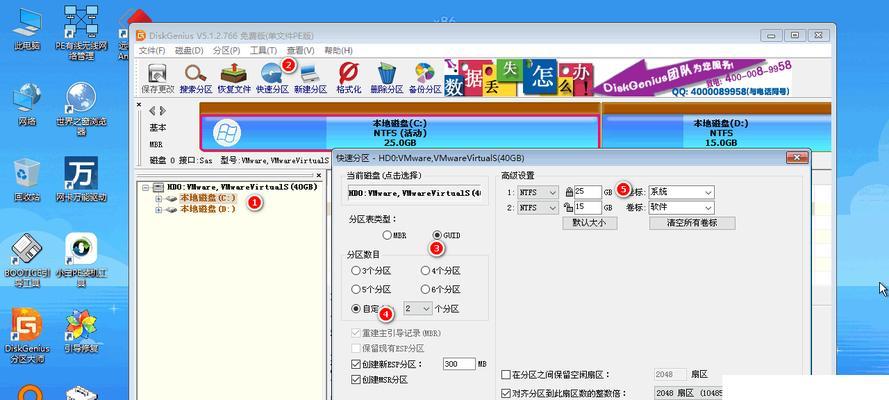Click the 清空所有卷标 (Clear All Labels) button

coord(692,223)
